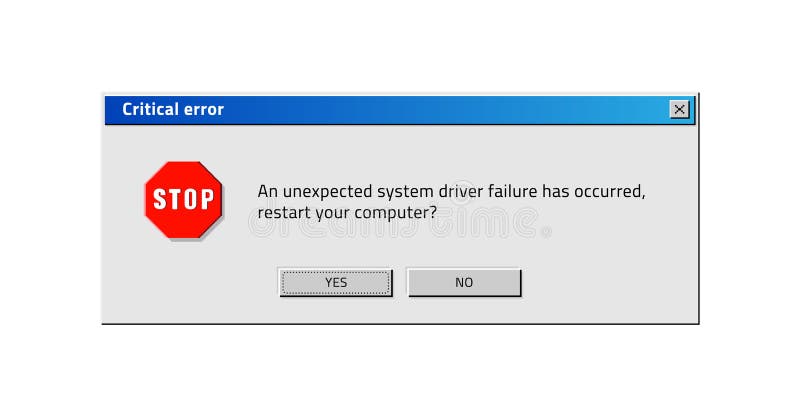Click the word 'error' in the title bar
Screen dimensions: 800x416
coord(204,110)
